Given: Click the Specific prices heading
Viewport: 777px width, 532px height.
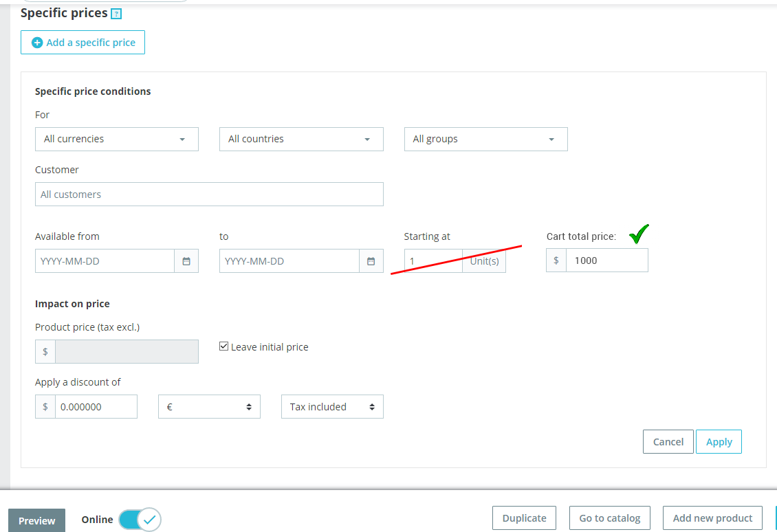Looking at the screenshot, I should coord(64,13).
